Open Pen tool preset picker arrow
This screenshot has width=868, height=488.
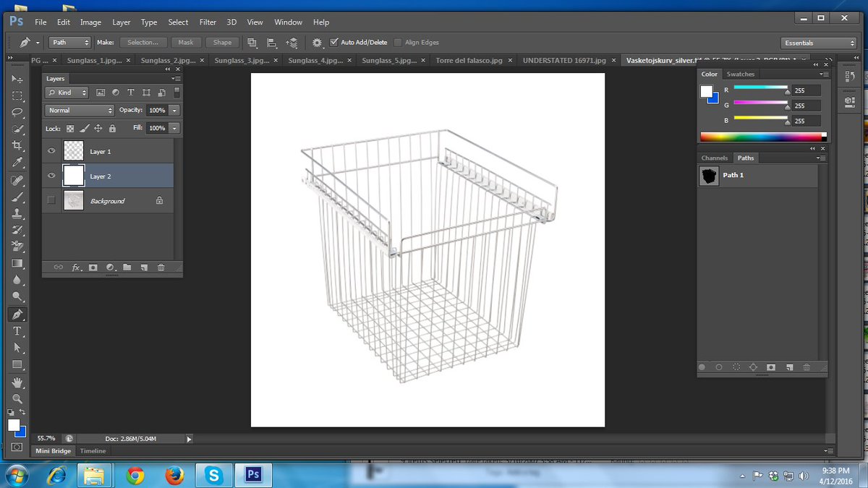[38, 43]
